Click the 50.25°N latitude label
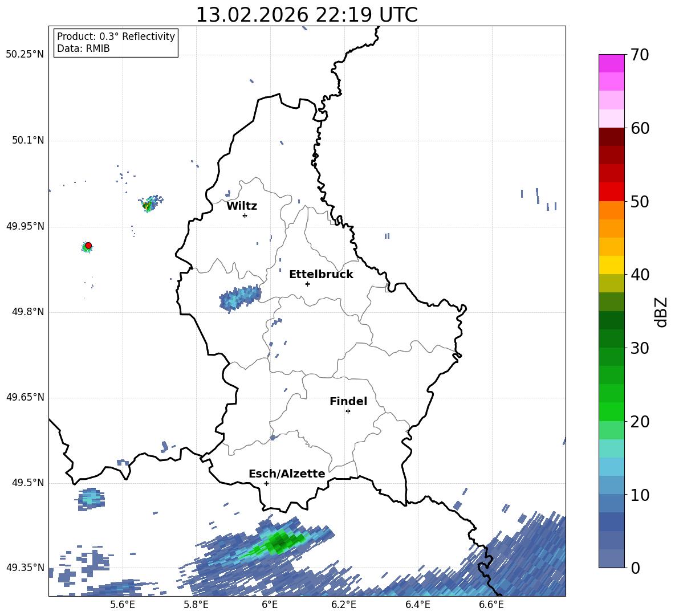Viewport: 675px width, 616px height. pos(25,55)
